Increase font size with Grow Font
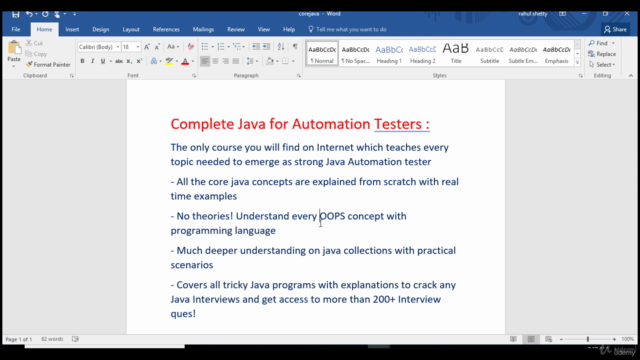This screenshot has height=360, width=640. [147, 47]
